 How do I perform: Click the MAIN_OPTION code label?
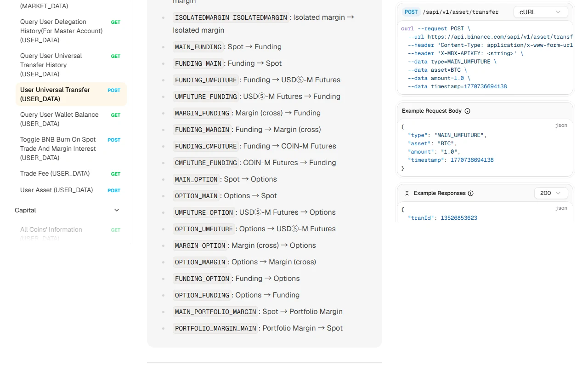tap(196, 179)
